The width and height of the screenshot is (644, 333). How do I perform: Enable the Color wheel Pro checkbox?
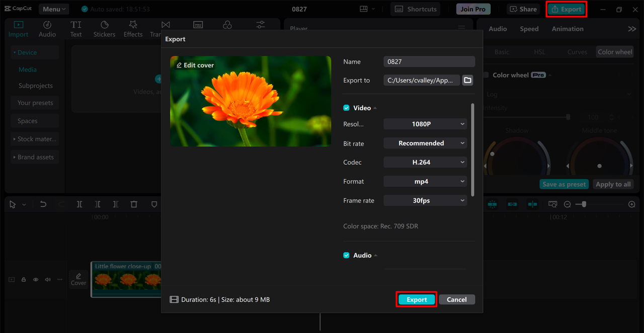pyautogui.click(x=486, y=75)
